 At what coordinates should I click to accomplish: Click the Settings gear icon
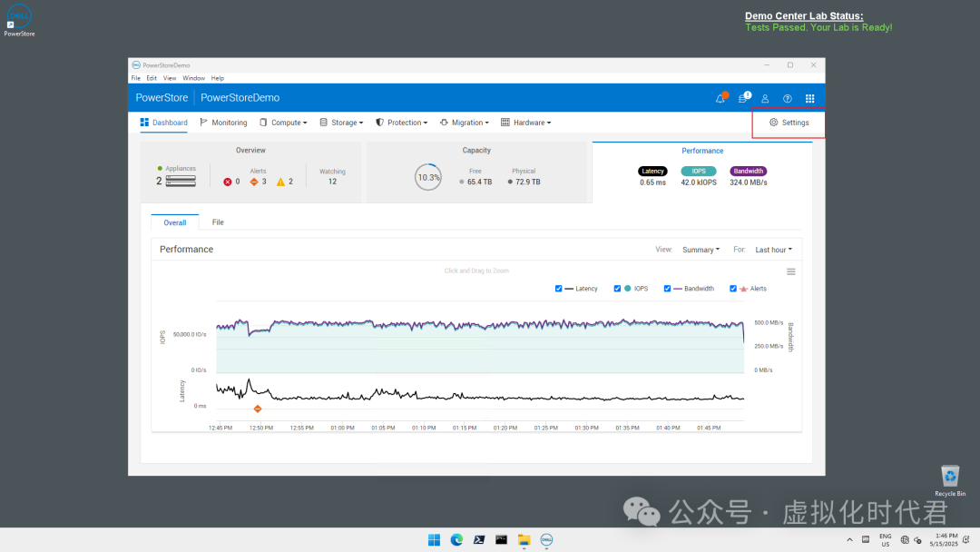pos(774,123)
